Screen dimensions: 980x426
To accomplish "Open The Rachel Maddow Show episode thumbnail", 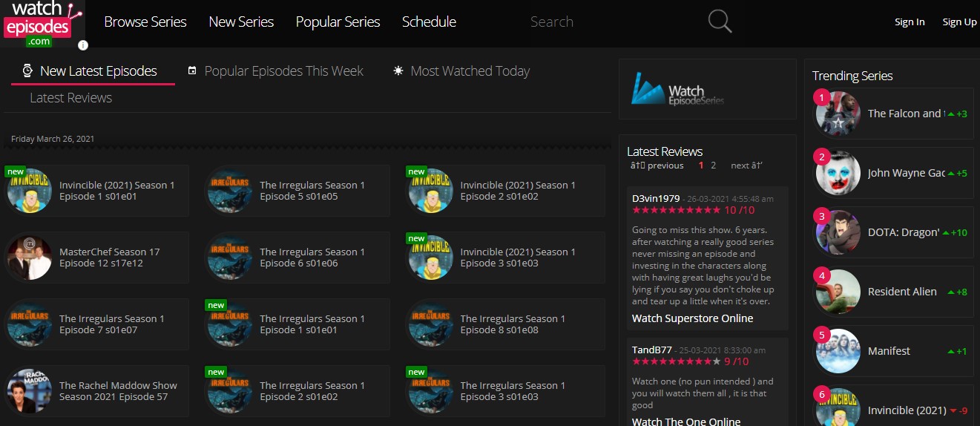I will (30, 391).
